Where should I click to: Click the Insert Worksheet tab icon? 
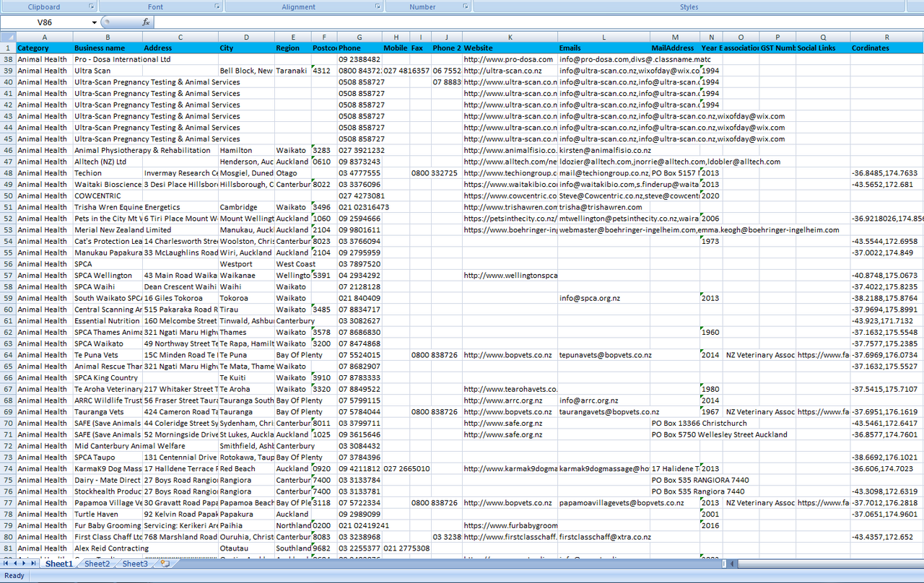(165, 564)
